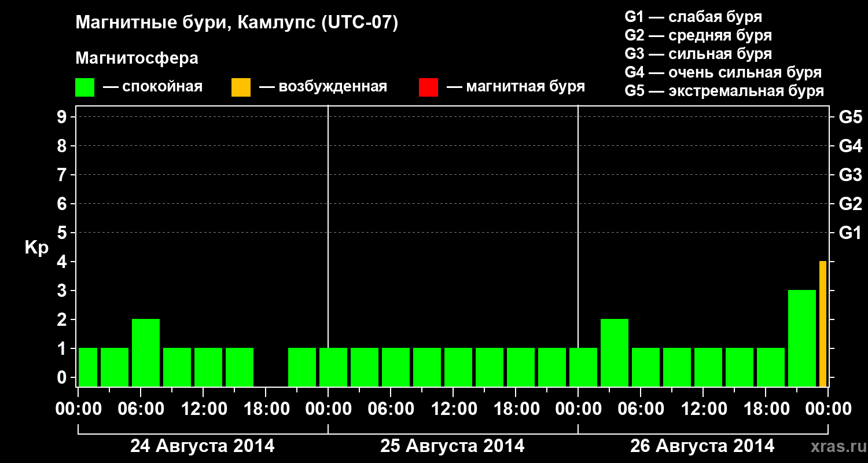Viewport: 868px width, 463px height.
Task: Click the '26 Августа 2014' date label
Action: (703, 446)
